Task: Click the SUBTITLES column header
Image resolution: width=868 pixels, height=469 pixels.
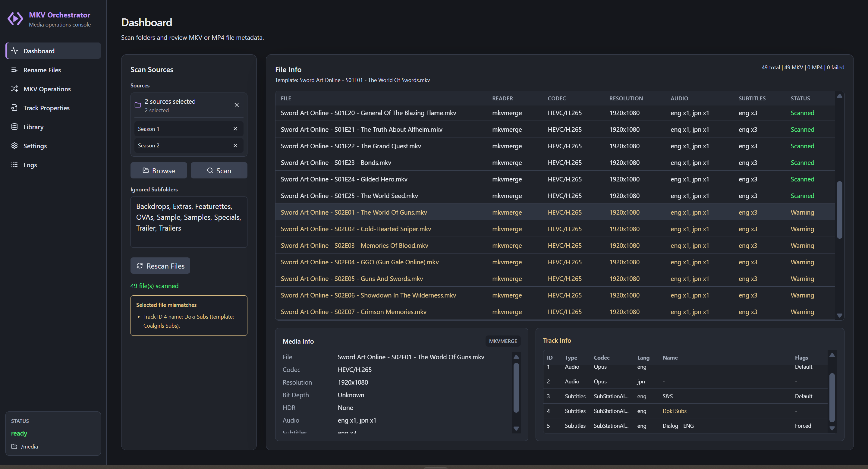Action: [x=752, y=98]
